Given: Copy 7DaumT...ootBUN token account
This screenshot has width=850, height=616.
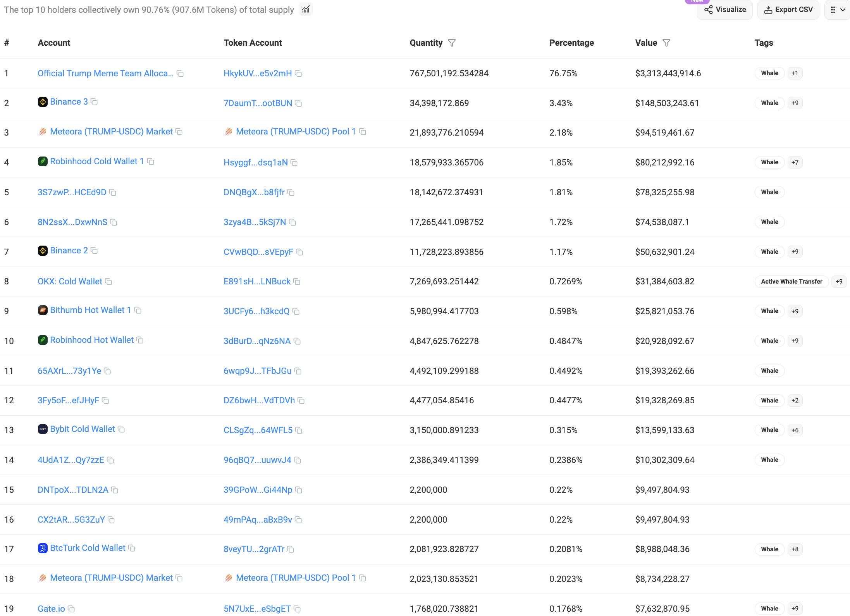Looking at the screenshot, I should point(298,103).
